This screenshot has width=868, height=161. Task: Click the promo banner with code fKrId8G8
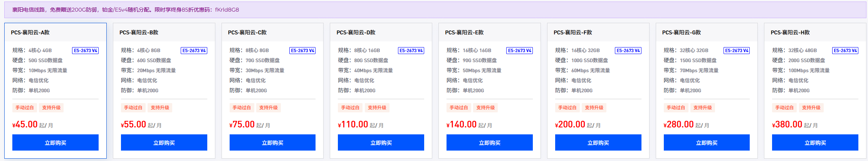[x=435, y=10]
